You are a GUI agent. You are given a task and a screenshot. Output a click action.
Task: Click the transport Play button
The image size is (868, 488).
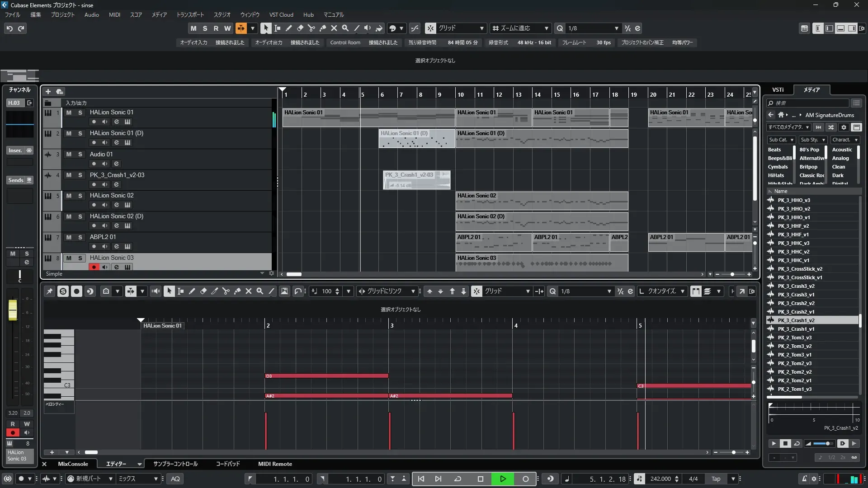pyautogui.click(x=503, y=479)
